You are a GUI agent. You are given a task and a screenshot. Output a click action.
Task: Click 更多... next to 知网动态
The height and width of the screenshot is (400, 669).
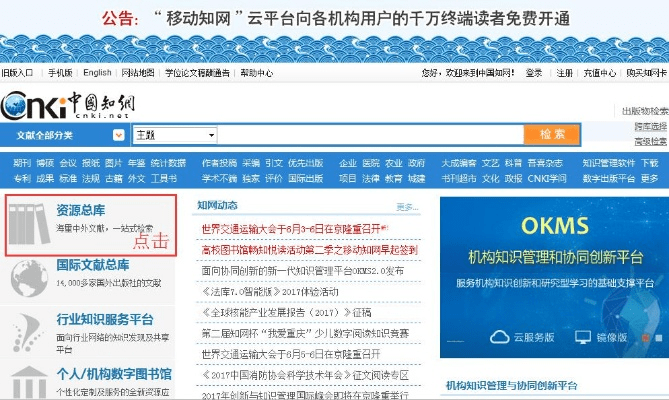pos(407,207)
